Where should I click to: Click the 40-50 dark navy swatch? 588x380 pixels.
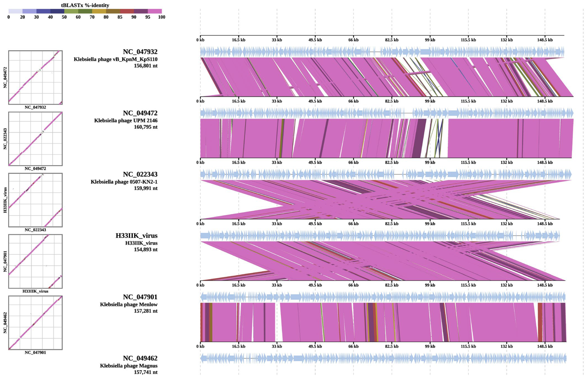57,11
